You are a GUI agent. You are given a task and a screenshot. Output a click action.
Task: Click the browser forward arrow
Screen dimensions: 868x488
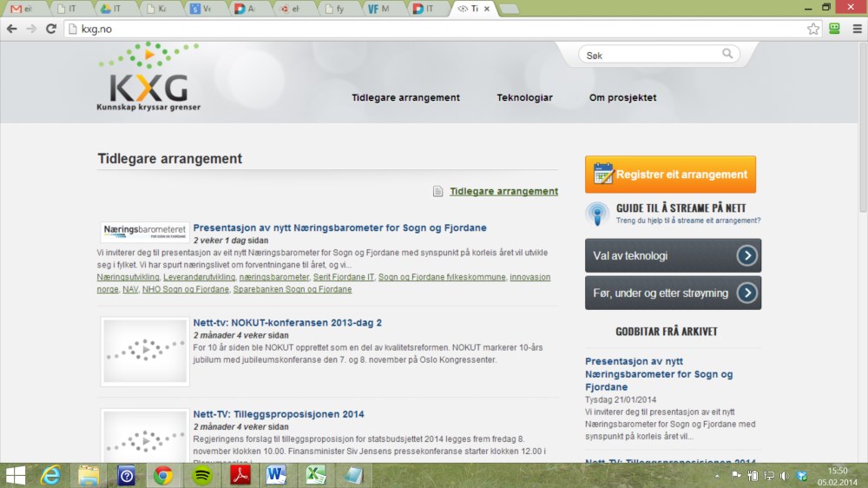coord(31,29)
